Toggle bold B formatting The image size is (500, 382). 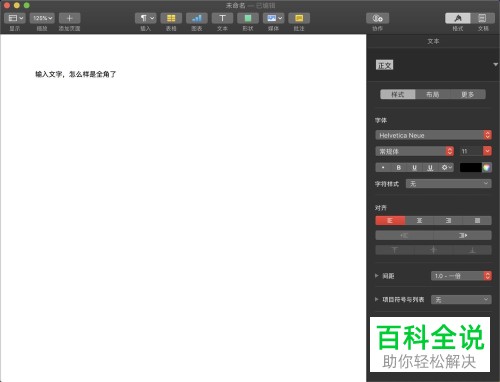coord(399,167)
